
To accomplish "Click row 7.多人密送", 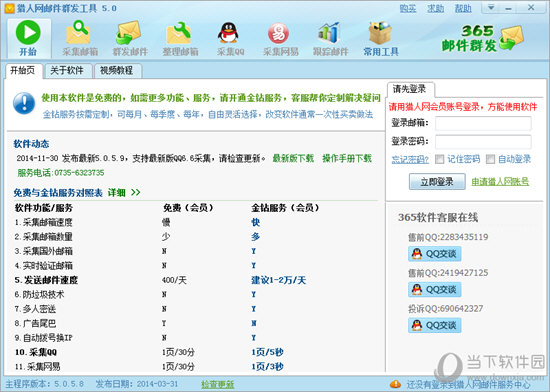I will click(x=35, y=309).
